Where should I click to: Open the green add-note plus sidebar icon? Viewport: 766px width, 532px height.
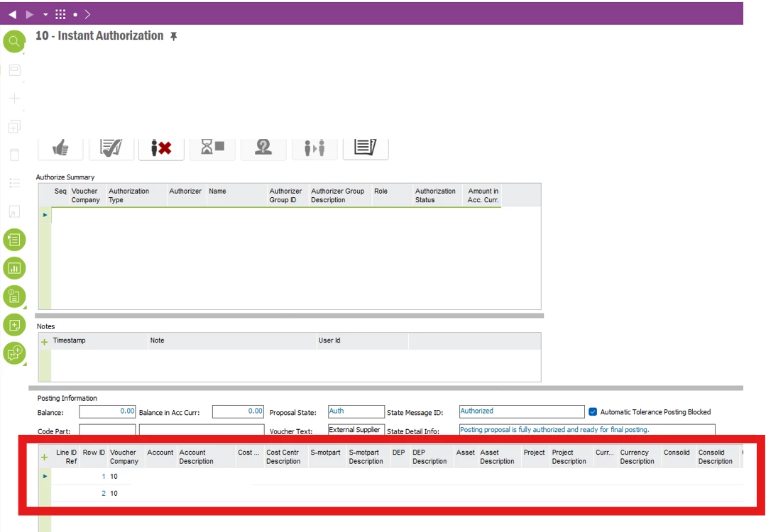pyautogui.click(x=14, y=325)
